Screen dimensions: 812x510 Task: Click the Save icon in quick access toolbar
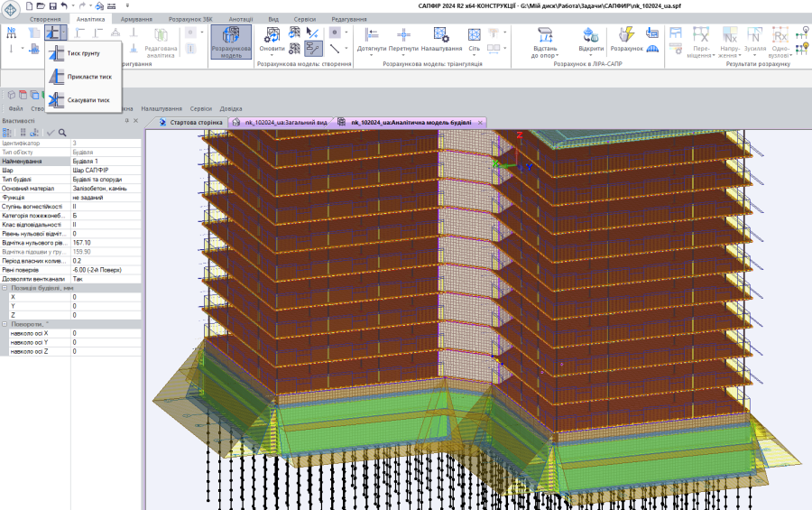click(x=52, y=6)
